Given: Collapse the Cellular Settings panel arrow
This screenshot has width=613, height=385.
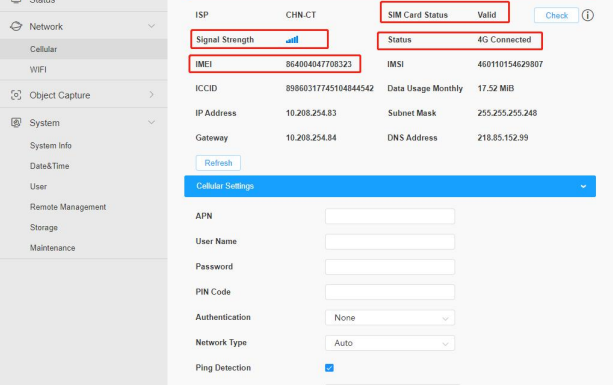Looking at the screenshot, I should pos(583,186).
